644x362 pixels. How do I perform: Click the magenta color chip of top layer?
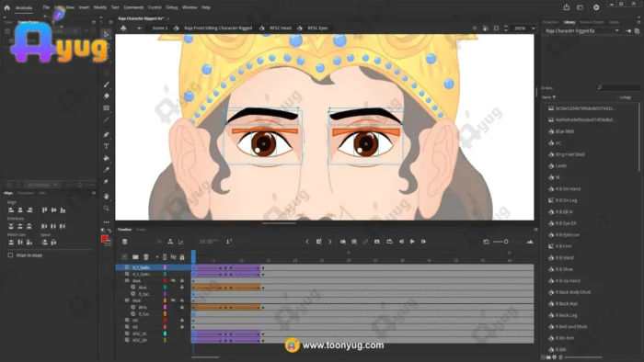click(x=165, y=267)
